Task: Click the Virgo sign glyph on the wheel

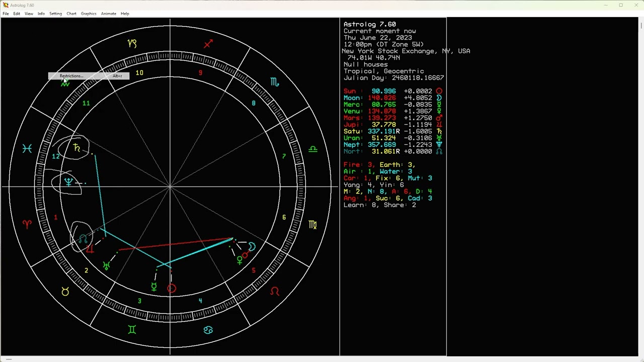Action: [x=312, y=225]
